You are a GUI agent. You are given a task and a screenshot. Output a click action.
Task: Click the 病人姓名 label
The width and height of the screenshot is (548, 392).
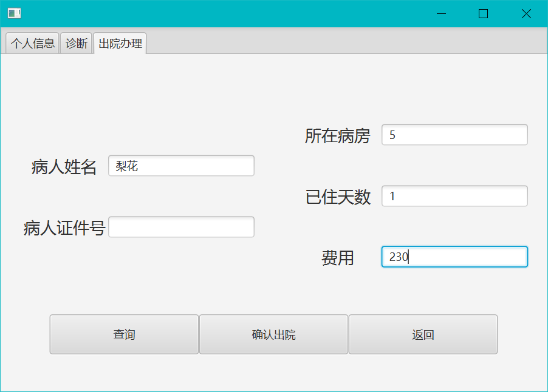point(64,166)
